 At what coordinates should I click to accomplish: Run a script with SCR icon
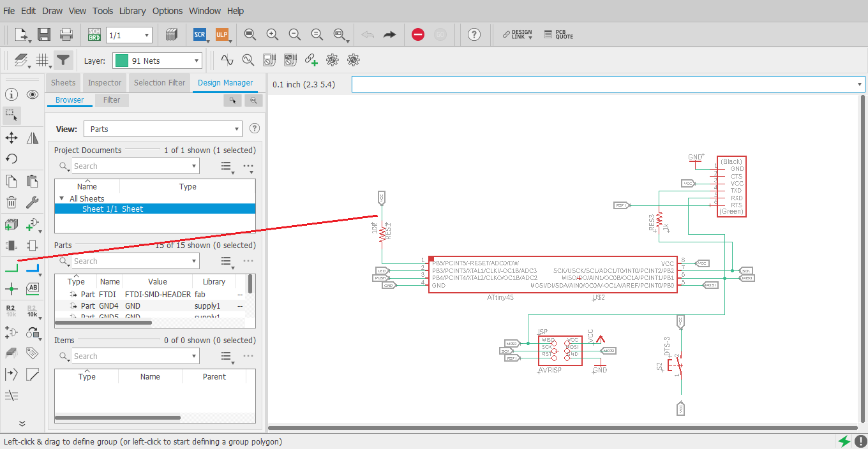click(200, 34)
